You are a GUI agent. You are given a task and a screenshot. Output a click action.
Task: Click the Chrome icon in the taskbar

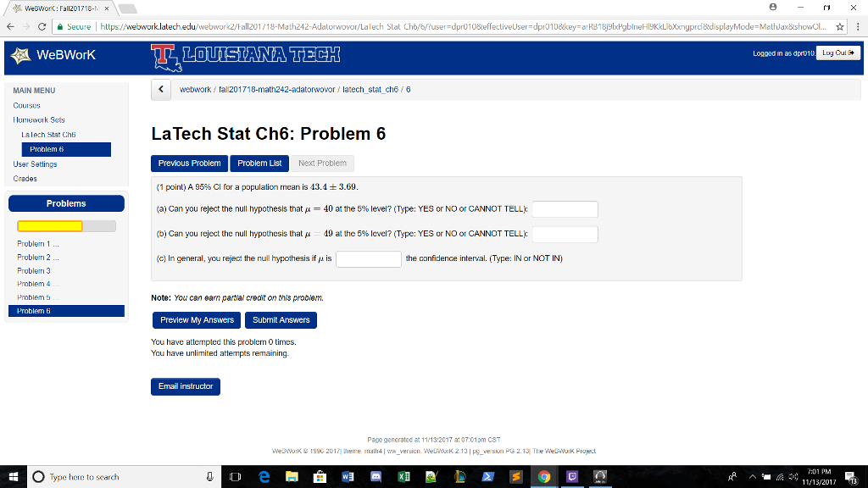[x=543, y=475]
